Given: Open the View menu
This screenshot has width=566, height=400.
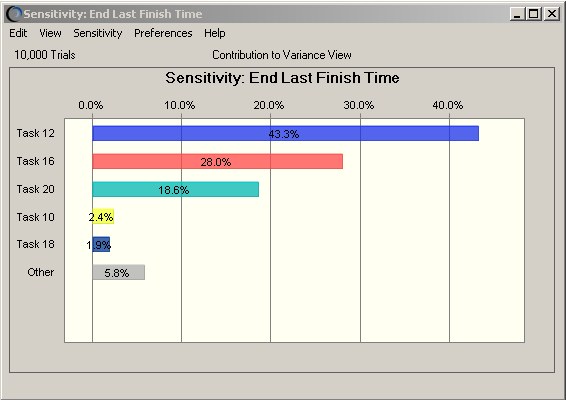Looking at the screenshot, I should 50,33.
